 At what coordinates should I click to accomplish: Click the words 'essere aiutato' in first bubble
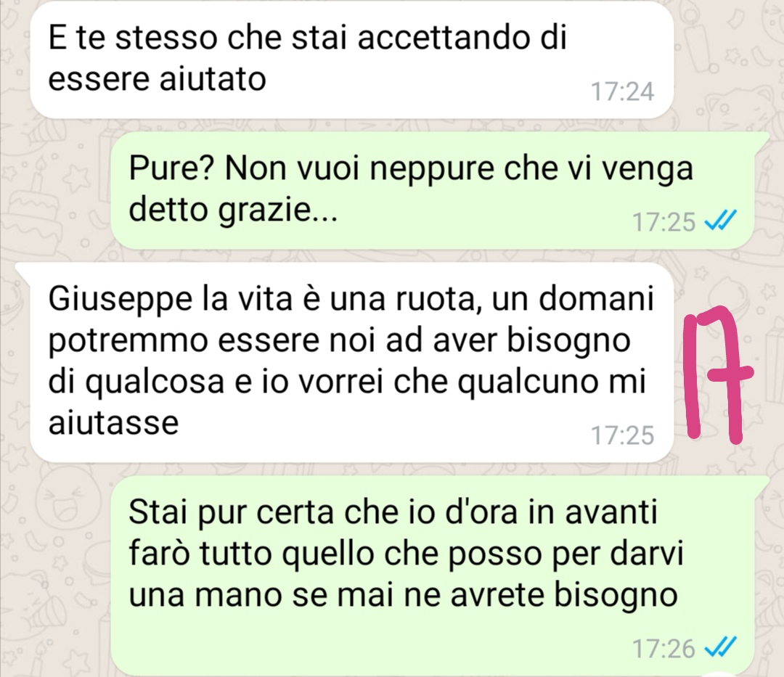tap(157, 79)
